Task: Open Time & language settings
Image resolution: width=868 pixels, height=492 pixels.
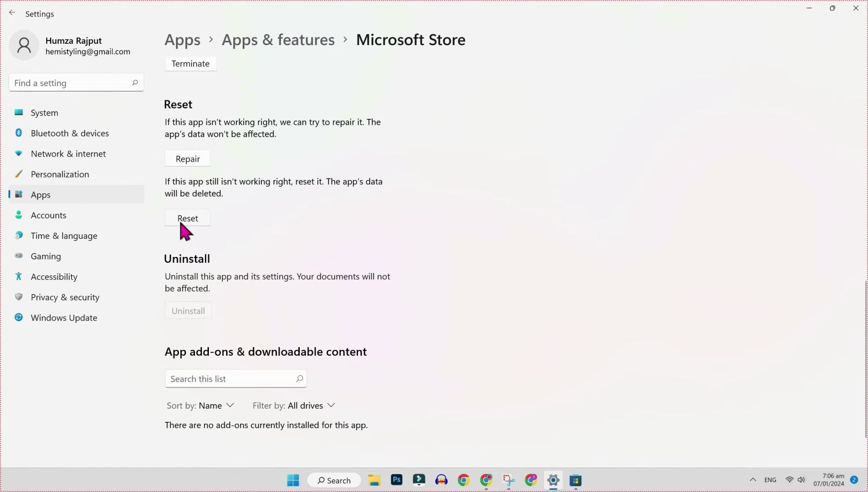Action: (x=76, y=236)
